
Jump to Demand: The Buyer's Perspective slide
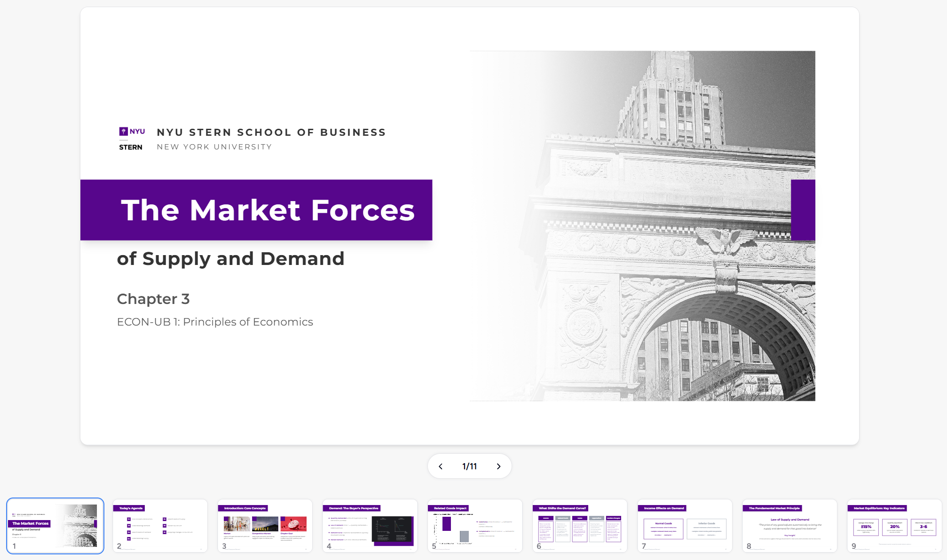[x=370, y=526]
